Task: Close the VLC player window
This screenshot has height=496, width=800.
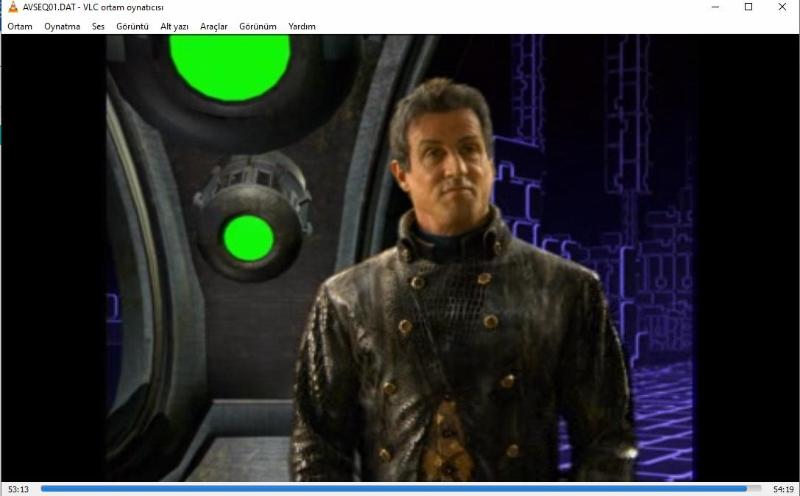Action: 782,8
